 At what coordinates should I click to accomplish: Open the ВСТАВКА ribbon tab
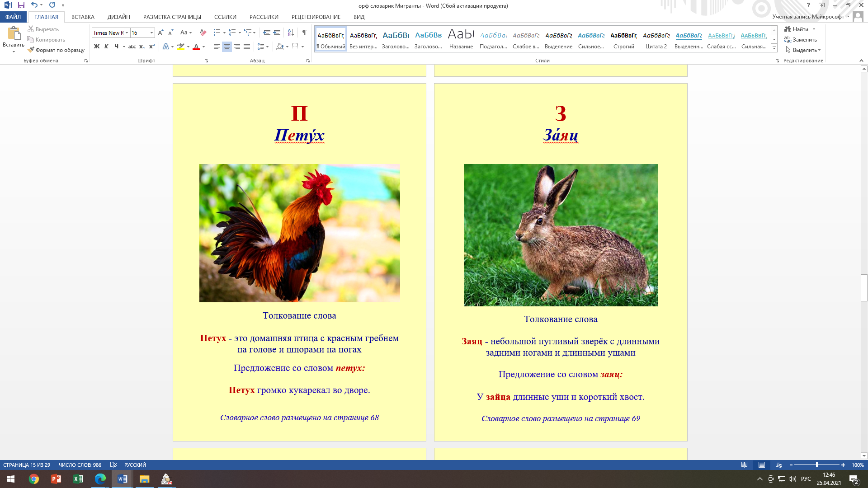pyautogui.click(x=83, y=17)
